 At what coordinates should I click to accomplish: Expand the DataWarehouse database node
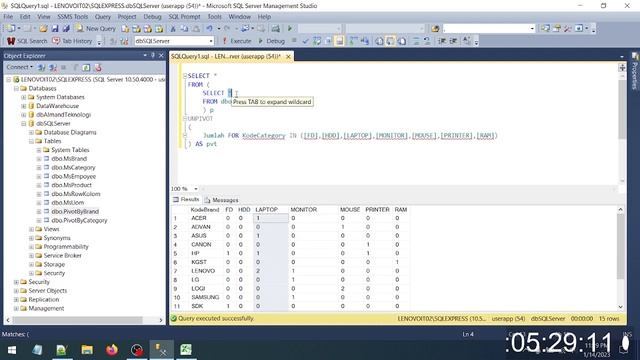click(x=24, y=106)
